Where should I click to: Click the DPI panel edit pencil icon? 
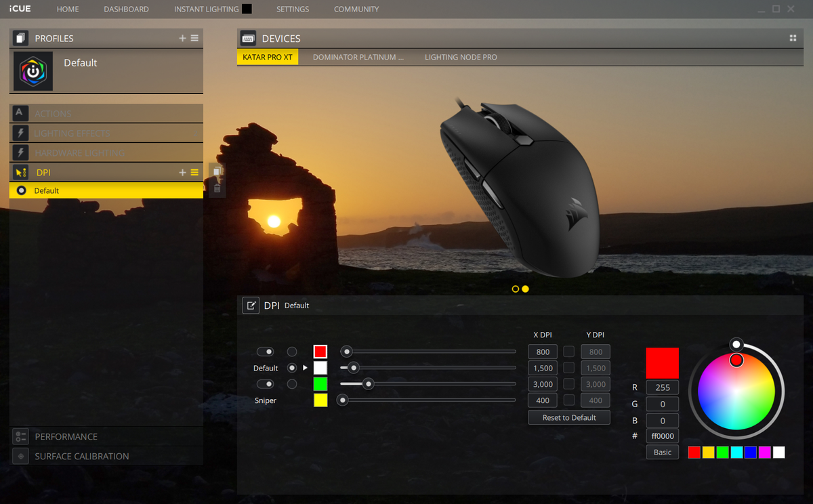251,306
